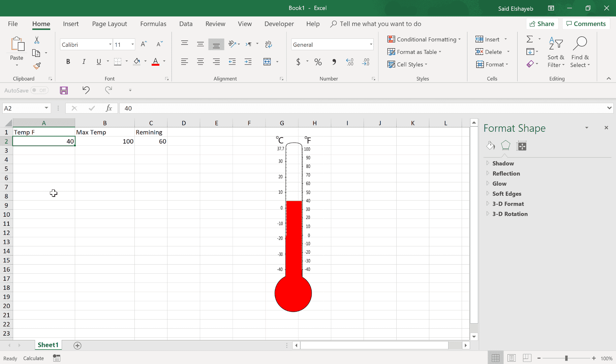
Task: Click the Share button
Action: pyautogui.click(x=542, y=24)
